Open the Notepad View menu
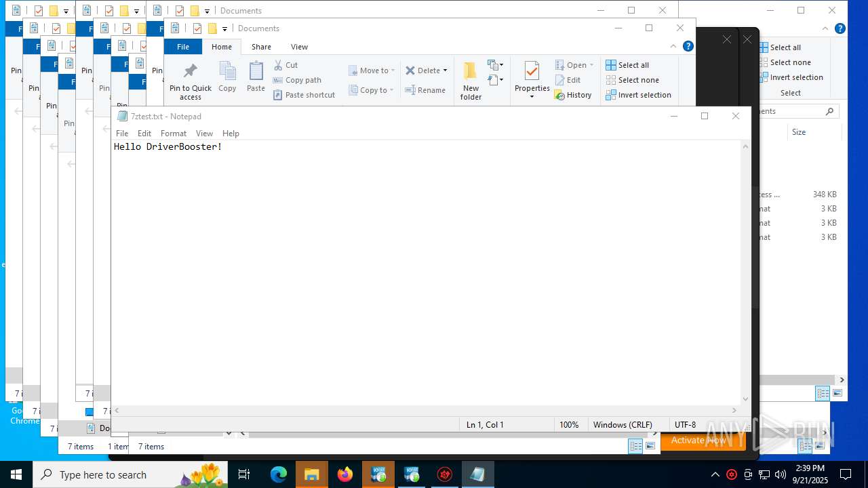This screenshot has height=488, width=868. [204, 134]
